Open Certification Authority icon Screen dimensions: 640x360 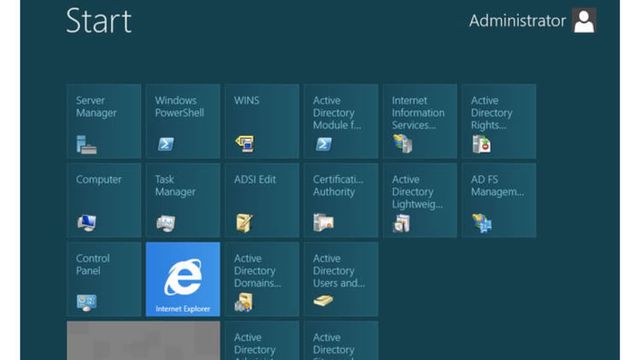(324, 223)
